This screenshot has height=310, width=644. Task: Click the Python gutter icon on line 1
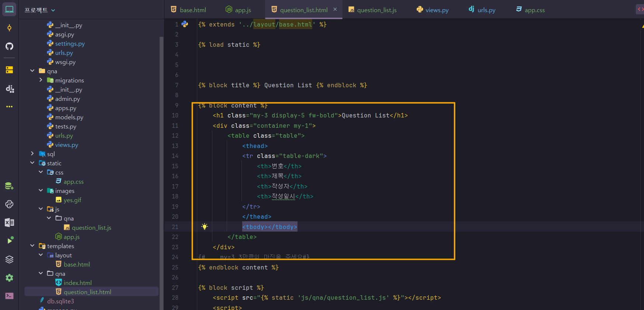click(185, 24)
